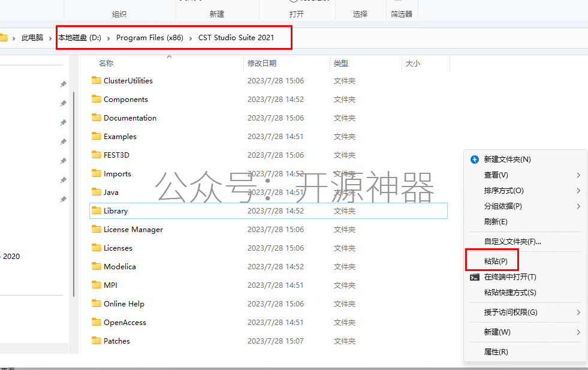This screenshot has height=370, width=588.
Task: Choose 自定义文件夹(F)... in context menu
Action: 526,242
